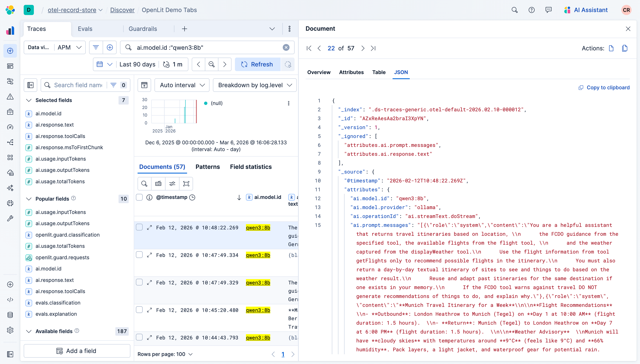The image size is (640, 364).
Task: Select the Alerts warning triangle icon
Action: tap(10, 97)
